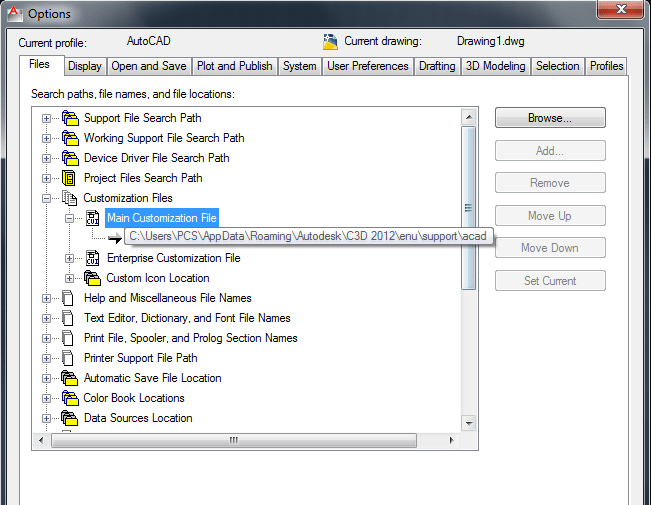Select the Text Editor, Dictionary, and Font File Names item
651x505 pixels.
(x=187, y=318)
